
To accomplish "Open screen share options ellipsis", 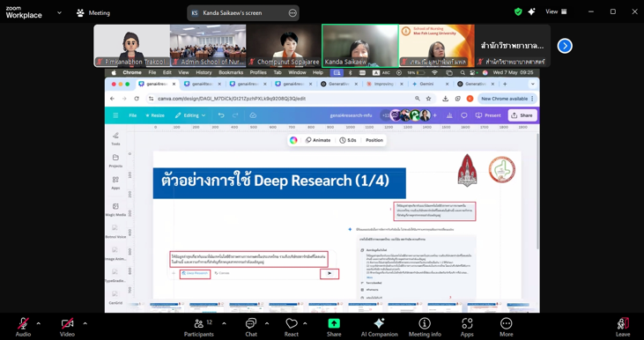I will [292, 13].
